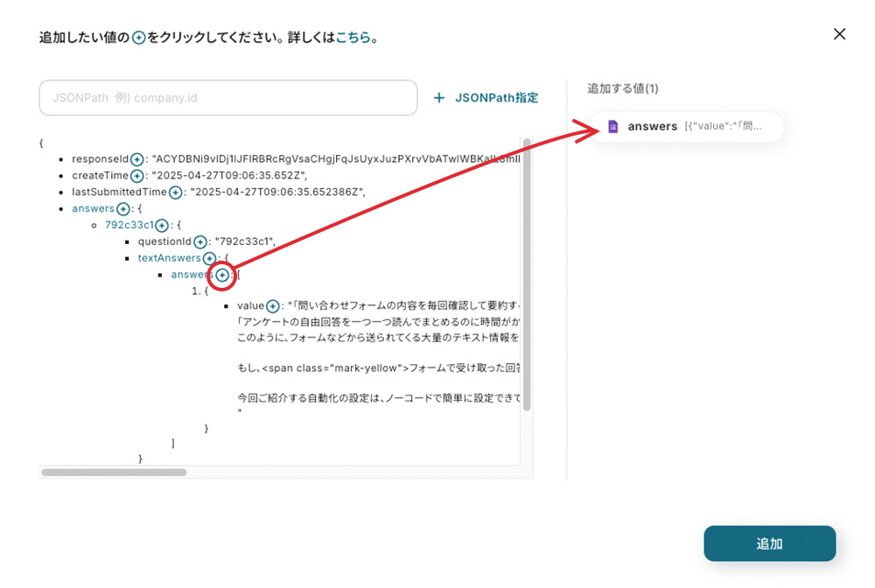Screen dimensions: 875x588
Task: Open the こちら help link
Action: [353, 38]
